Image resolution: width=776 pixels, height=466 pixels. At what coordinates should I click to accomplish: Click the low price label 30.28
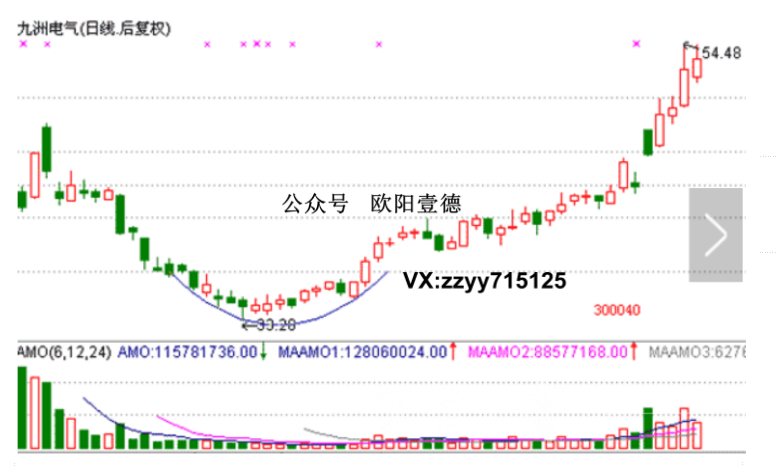[276, 325]
